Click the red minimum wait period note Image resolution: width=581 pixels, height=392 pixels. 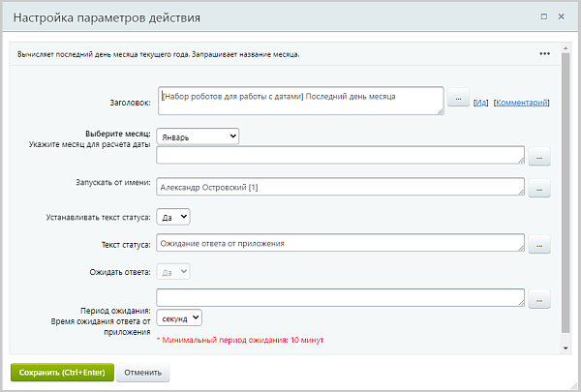[240, 340]
